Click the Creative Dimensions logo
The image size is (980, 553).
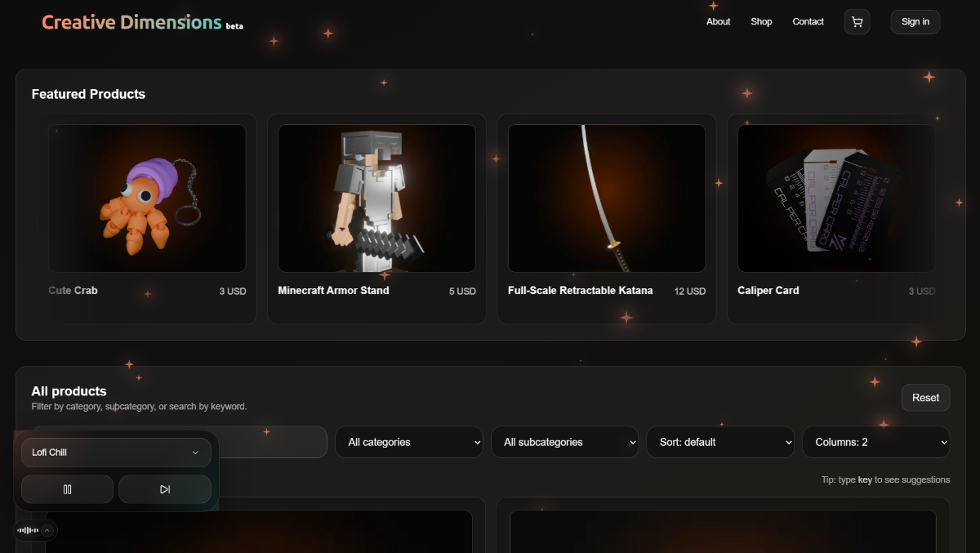pyautogui.click(x=132, y=23)
